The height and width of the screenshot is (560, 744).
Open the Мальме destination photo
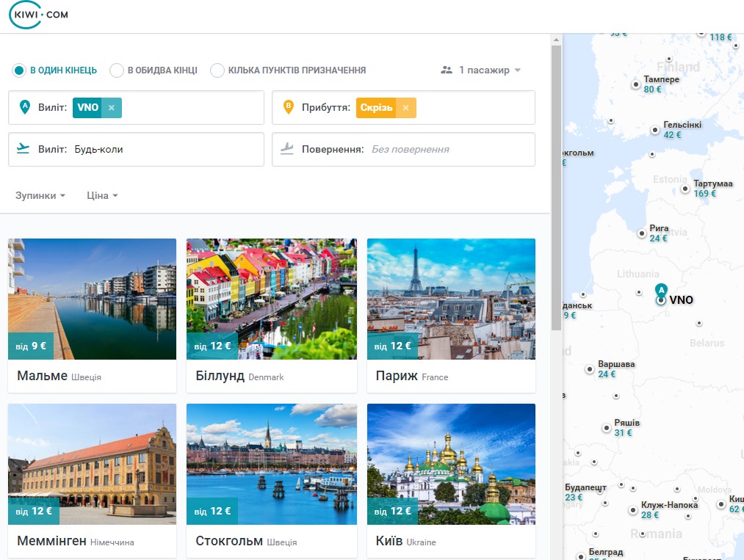pyautogui.click(x=92, y=299)
